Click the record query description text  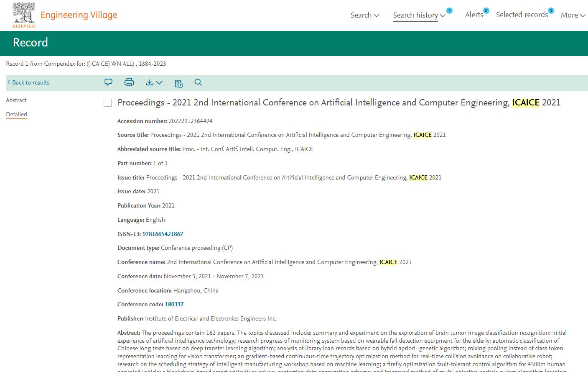[86, 64]
